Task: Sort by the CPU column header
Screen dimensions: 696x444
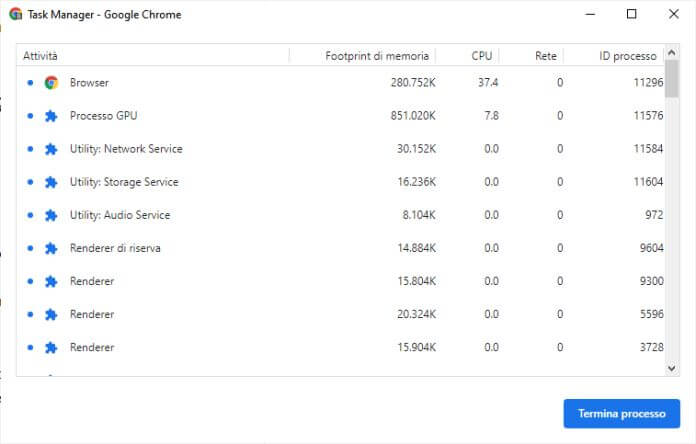Action: pos(467,56)
